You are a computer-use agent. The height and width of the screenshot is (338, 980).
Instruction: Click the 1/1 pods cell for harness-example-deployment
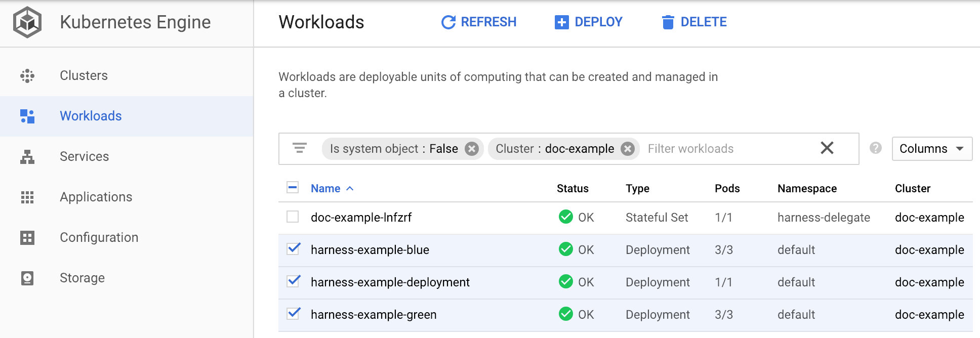tap(723, 282)
